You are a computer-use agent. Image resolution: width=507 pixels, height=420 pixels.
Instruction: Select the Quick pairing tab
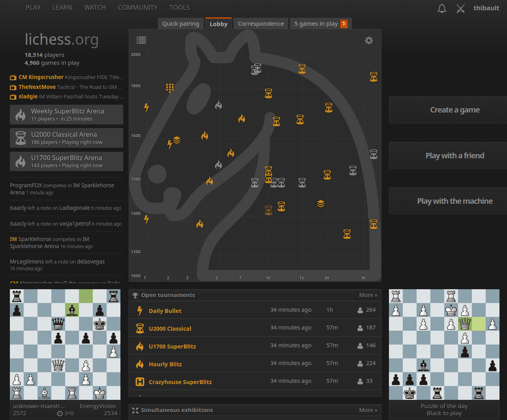(x=180, y=24)
